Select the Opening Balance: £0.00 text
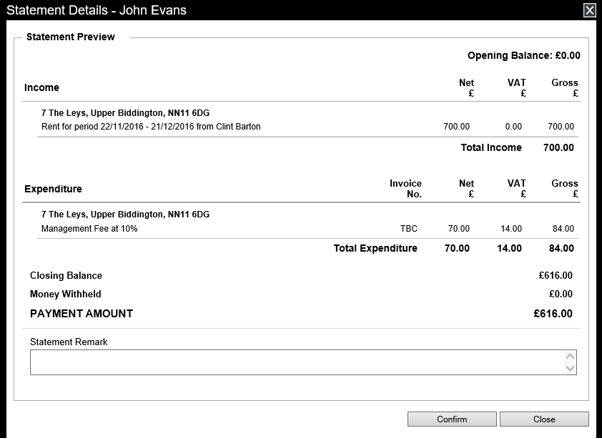 tap(524, 56)
